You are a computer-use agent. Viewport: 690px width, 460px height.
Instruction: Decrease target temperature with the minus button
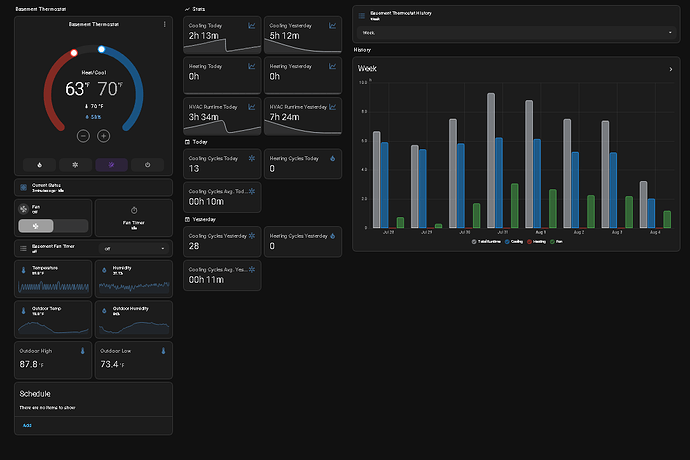point(83,136)
